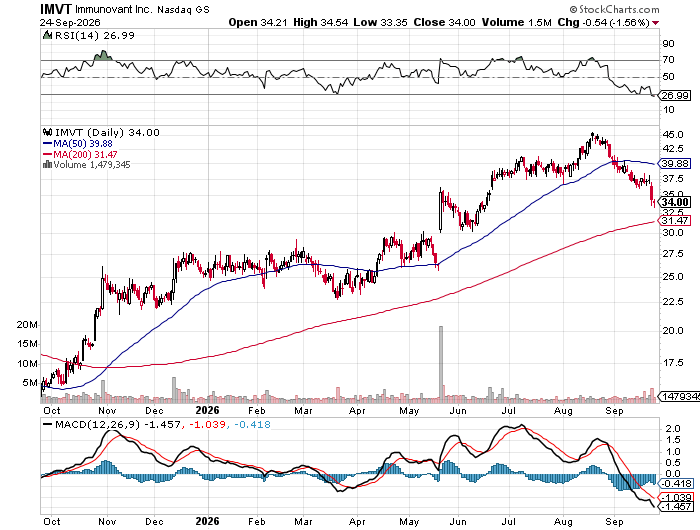Click the Jun label under the price chart
The width and height of the screenshot is (700, 530).
pos(458,411)
